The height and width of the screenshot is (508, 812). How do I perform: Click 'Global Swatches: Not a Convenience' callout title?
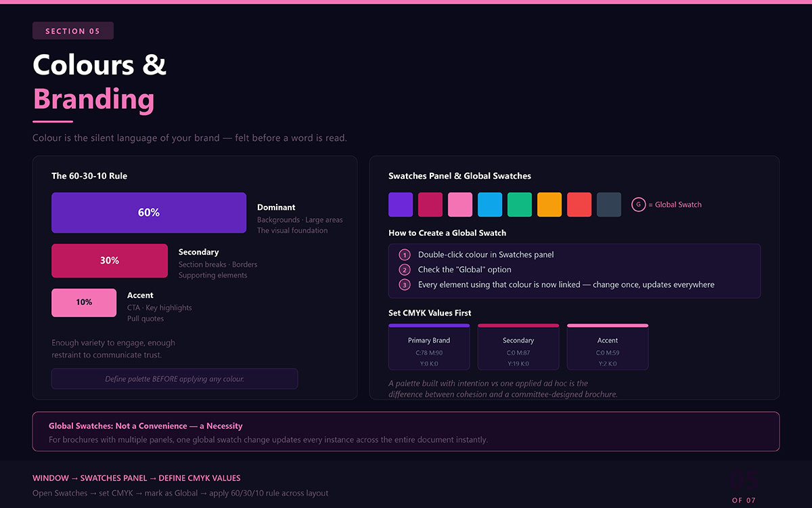145,426
